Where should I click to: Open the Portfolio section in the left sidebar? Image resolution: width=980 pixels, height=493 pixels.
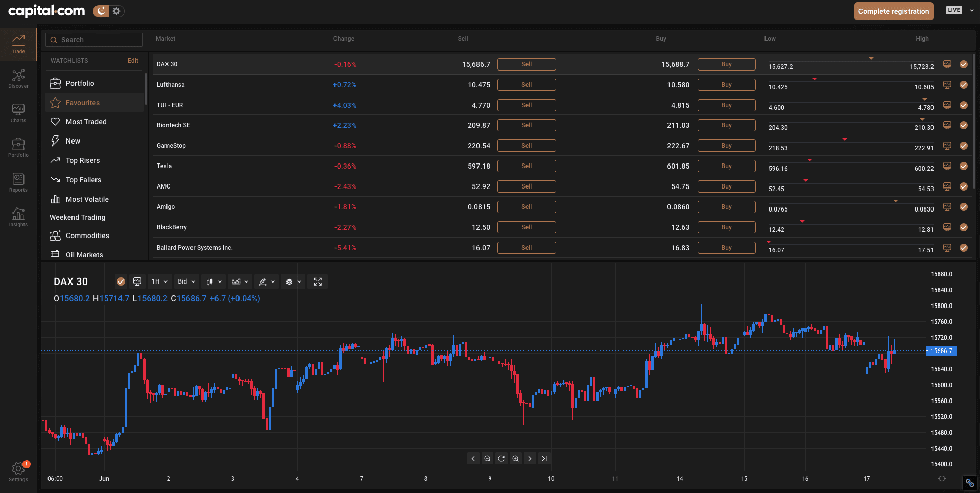tap(18, 148)
